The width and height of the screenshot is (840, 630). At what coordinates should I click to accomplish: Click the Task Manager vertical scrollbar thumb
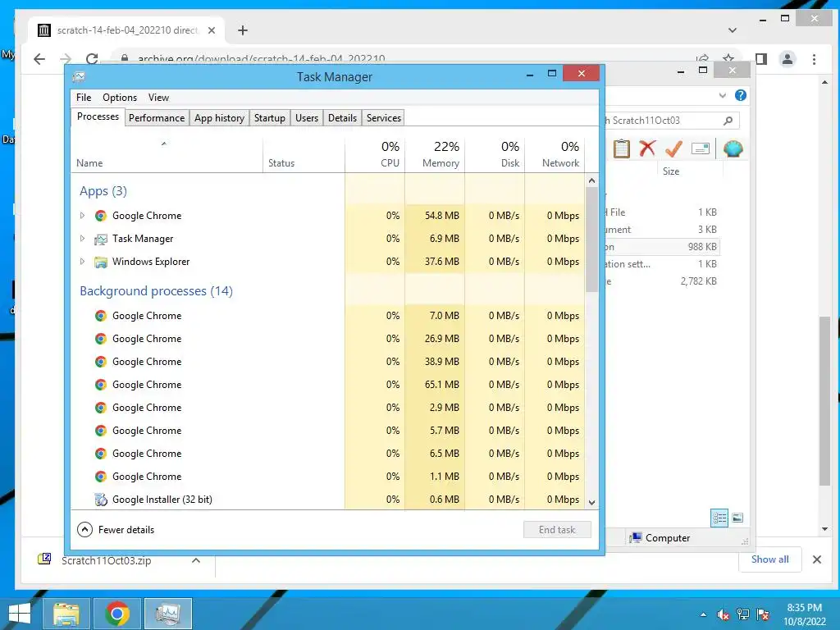click(591, 240)
